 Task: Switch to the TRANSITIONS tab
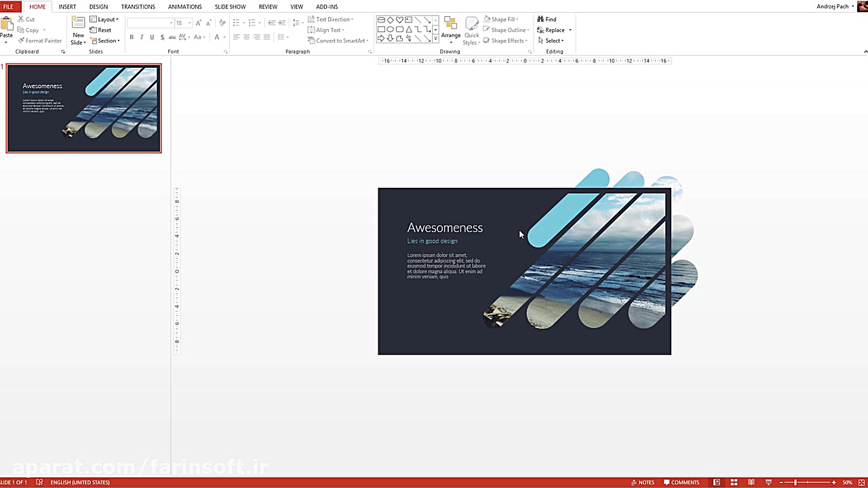[138, 7]
